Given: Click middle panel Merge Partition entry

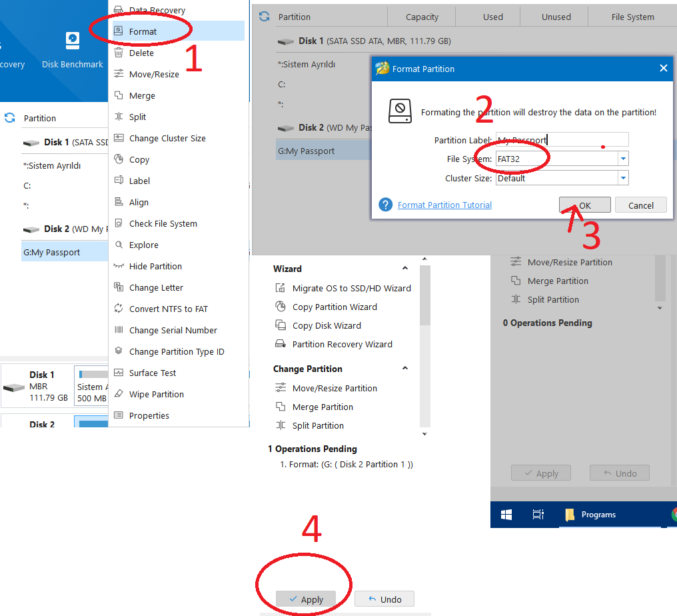Looking at the screenshot, I should (x=323, y=407).
